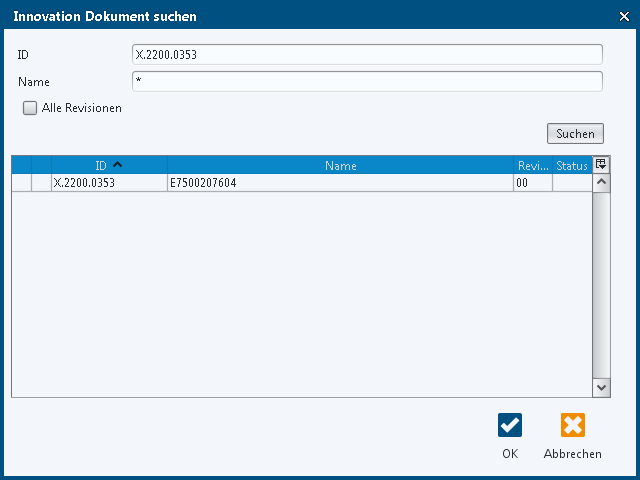The width and height of the screenshot is (640, 480).
Task: Select the X.2200.0353 cell in results
Action: tap(108, 183)
